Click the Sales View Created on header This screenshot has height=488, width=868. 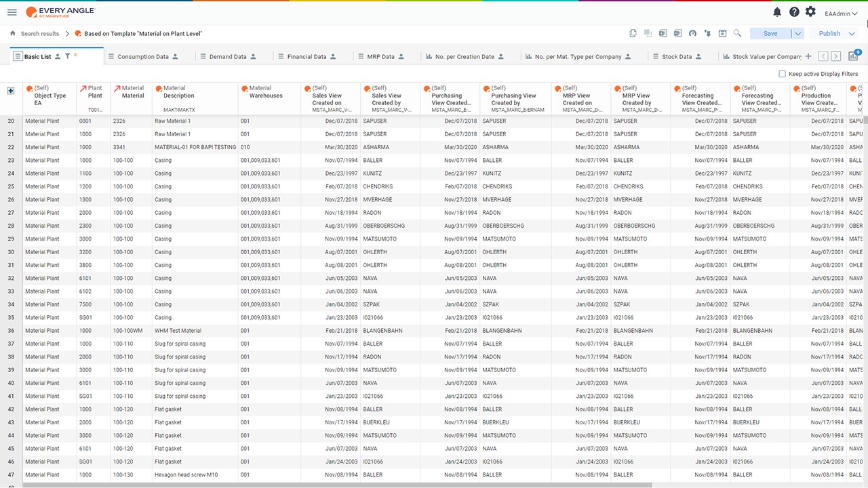[330, 99]
